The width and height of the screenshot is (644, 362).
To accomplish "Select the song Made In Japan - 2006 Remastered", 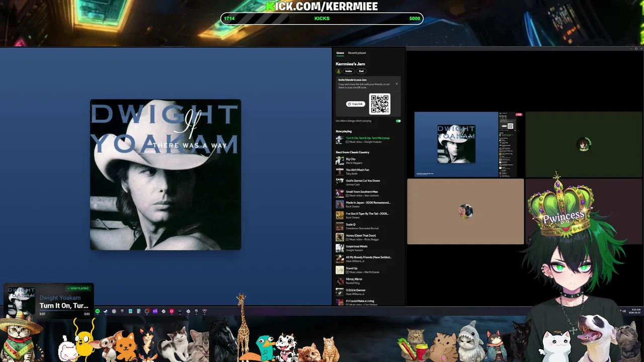I will (x=368, y=203).
